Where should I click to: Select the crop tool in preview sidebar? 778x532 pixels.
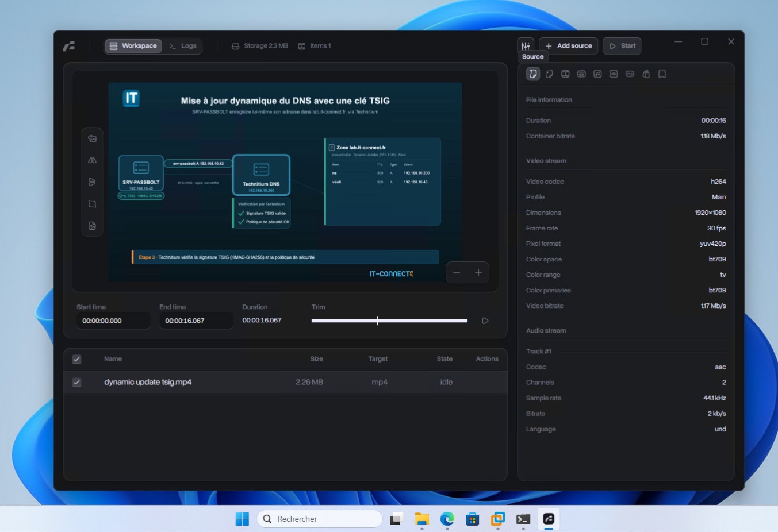[92, 204]
